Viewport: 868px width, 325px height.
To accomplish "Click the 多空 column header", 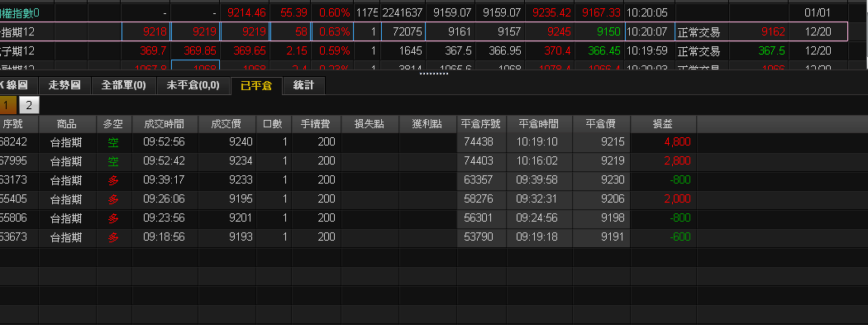I will [113, 124].
